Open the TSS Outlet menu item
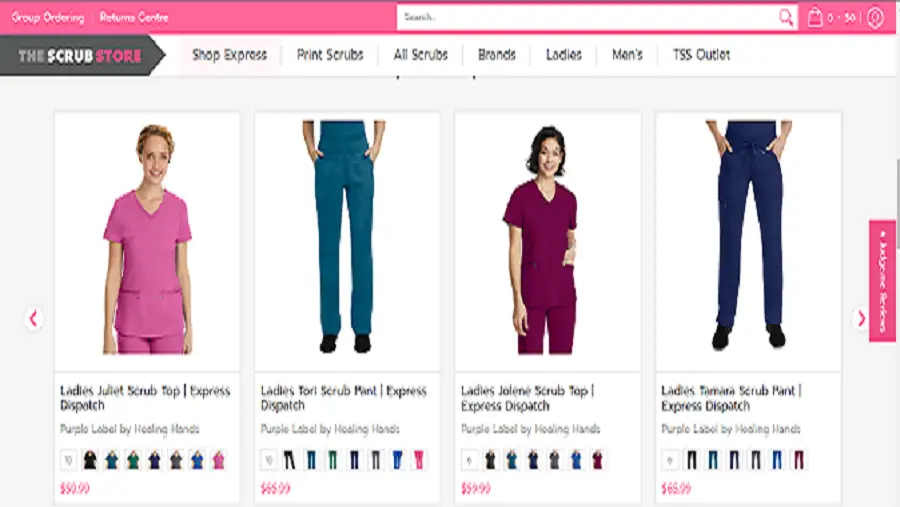Image resolution: width=900 pixels, height=507 pixels. coord(701,55)
